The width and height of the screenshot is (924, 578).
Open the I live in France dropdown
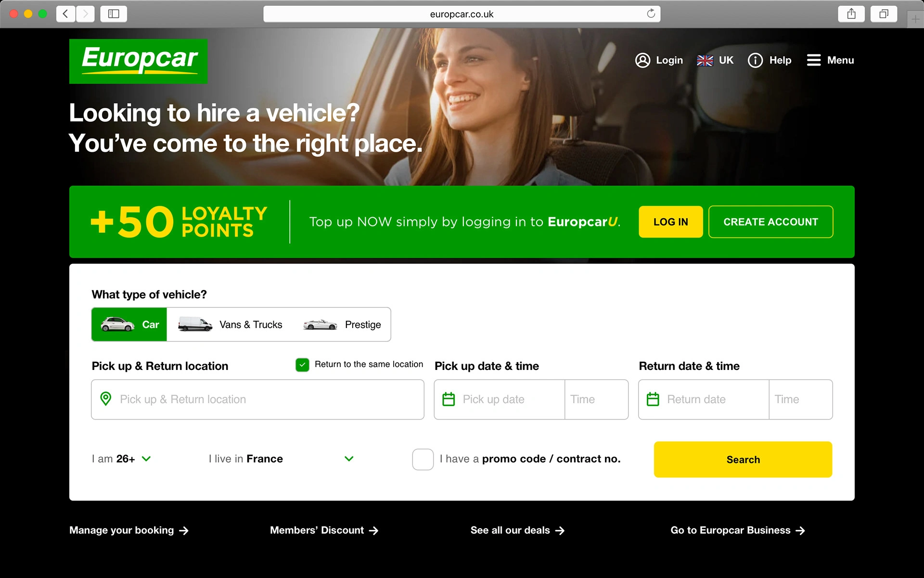tap(282, 459)
